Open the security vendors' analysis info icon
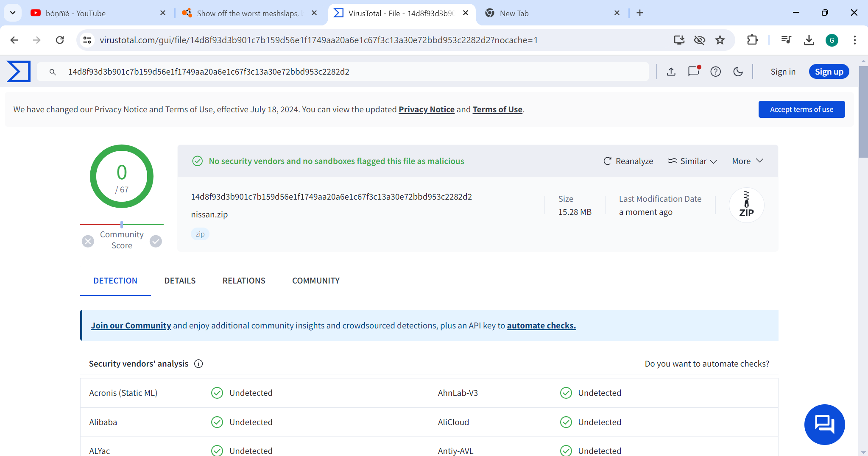Viewport: 868px width, 456px height. [198, 364]
